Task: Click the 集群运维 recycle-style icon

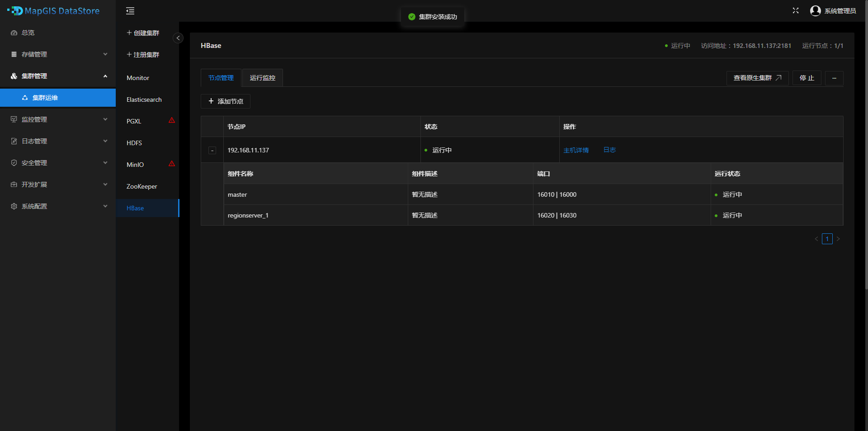Action: coord(25,98)
